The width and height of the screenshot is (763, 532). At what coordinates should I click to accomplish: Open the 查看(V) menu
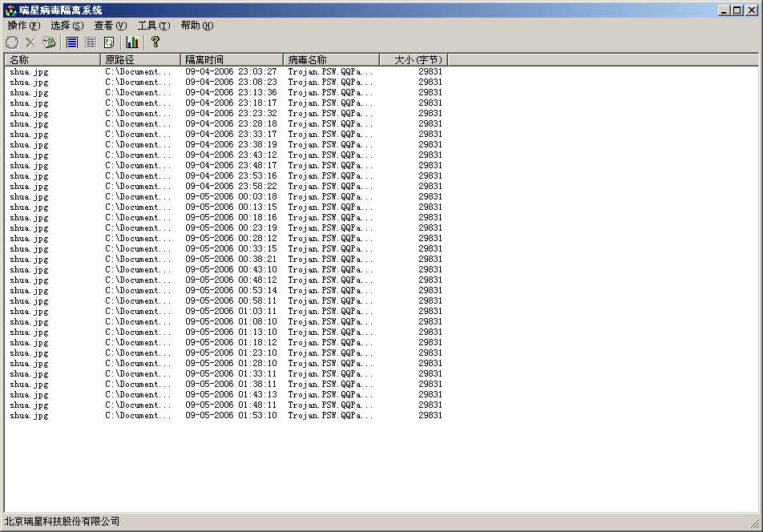pyautogui.click(x=111, y=26)
